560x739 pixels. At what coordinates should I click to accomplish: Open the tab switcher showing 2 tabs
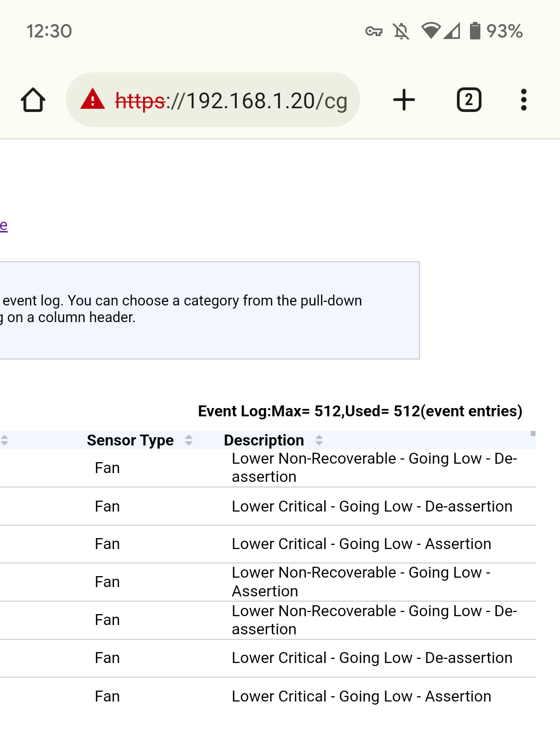point(468,100)
